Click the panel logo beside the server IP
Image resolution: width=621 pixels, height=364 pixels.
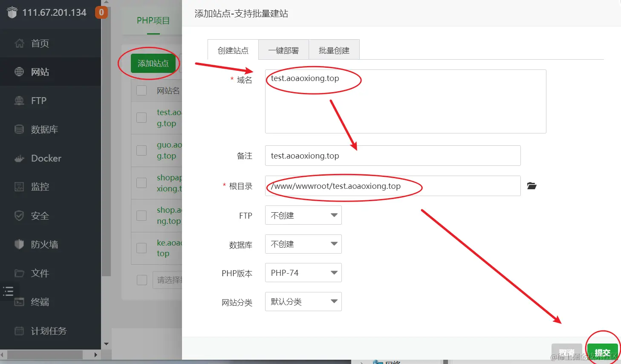(x=12, y=12)
